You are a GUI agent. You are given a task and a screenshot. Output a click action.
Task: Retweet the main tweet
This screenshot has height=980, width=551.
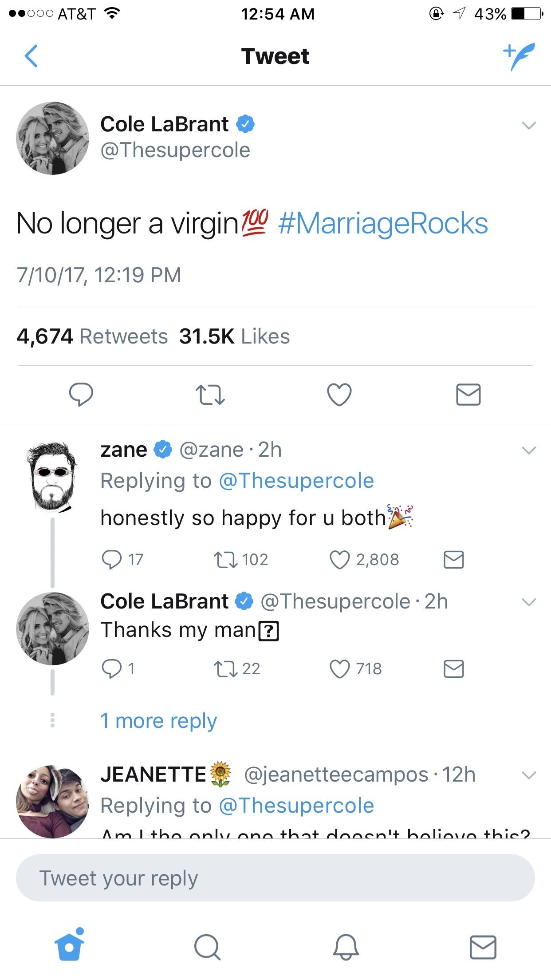(210, 395)
